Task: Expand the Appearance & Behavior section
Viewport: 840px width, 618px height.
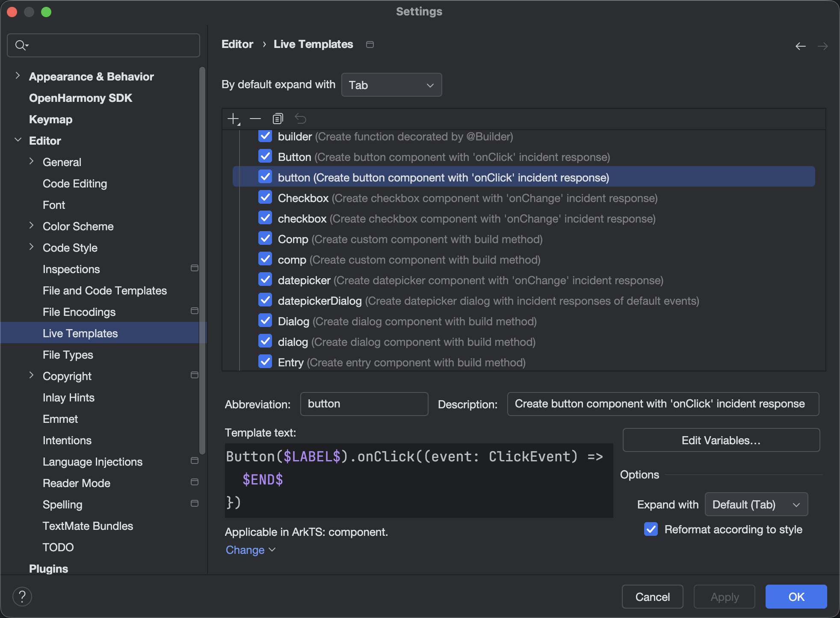Action: coord(18,76)
